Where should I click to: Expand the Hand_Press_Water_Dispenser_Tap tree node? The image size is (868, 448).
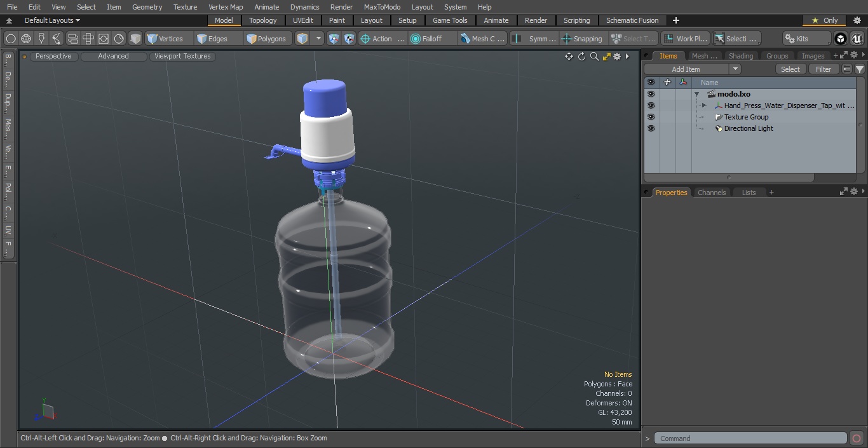(704, 105)
